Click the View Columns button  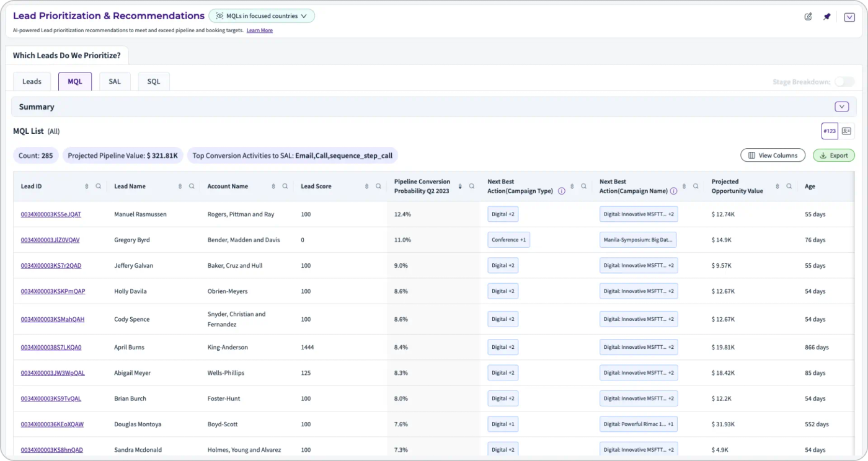(x=773, y=156)
